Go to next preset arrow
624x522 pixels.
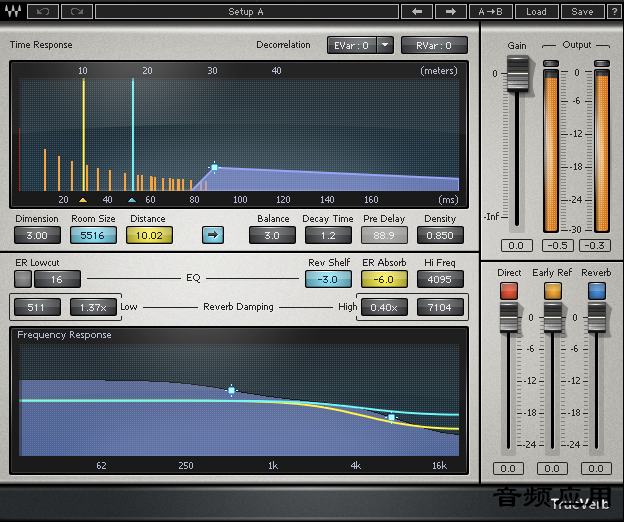pos(451,12)
